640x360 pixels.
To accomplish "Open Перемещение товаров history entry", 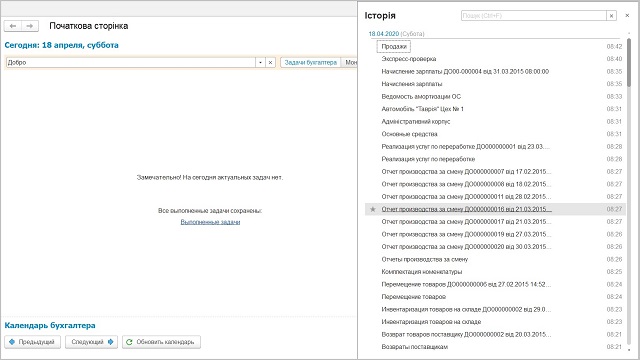I will coord(413,297).
